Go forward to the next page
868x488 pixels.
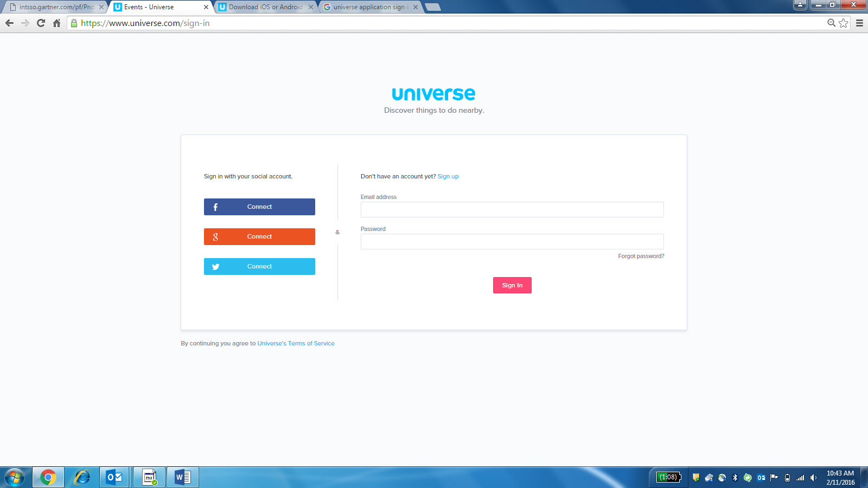[25, 23]
